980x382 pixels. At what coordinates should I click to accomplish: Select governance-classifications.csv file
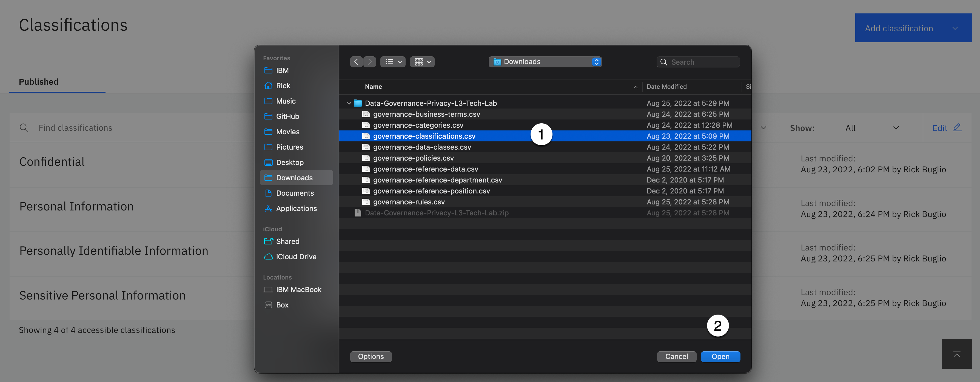coord(424,136)
